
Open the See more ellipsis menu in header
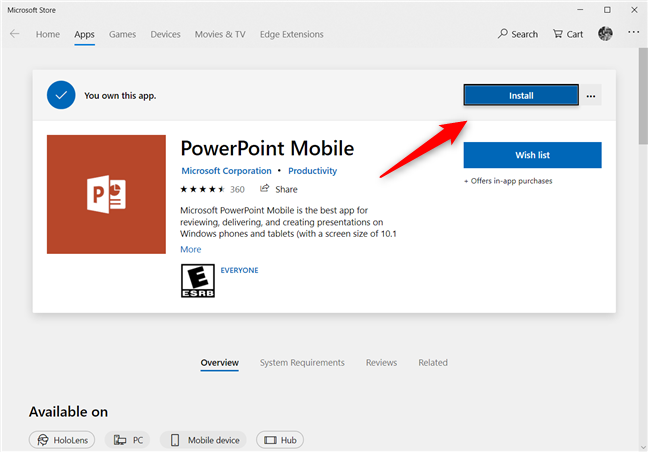coord(633,34)
